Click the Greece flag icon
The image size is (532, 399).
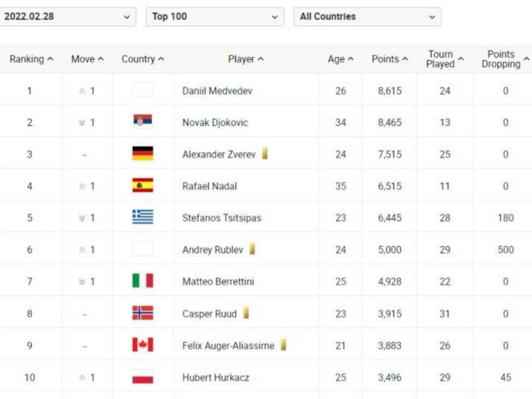point(142,217)
